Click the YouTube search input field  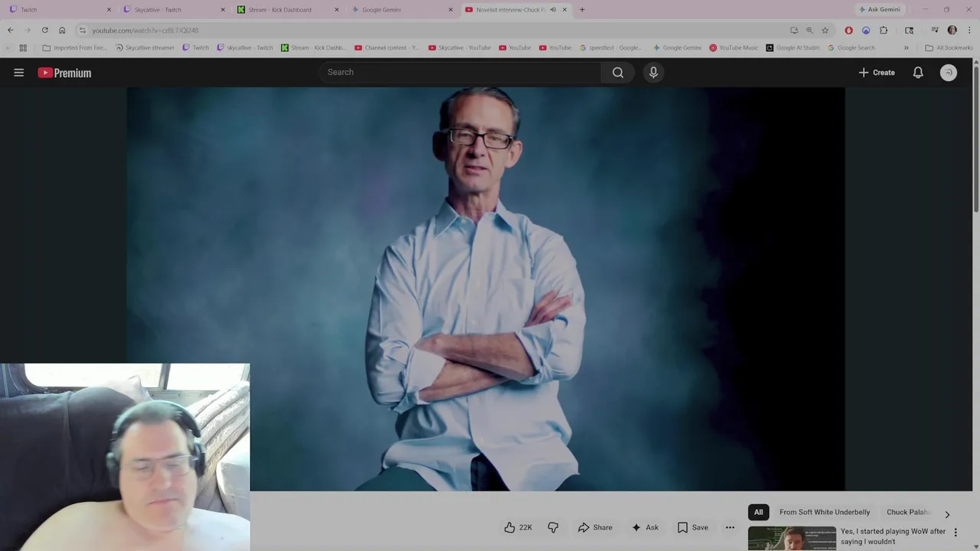point(460,72)
